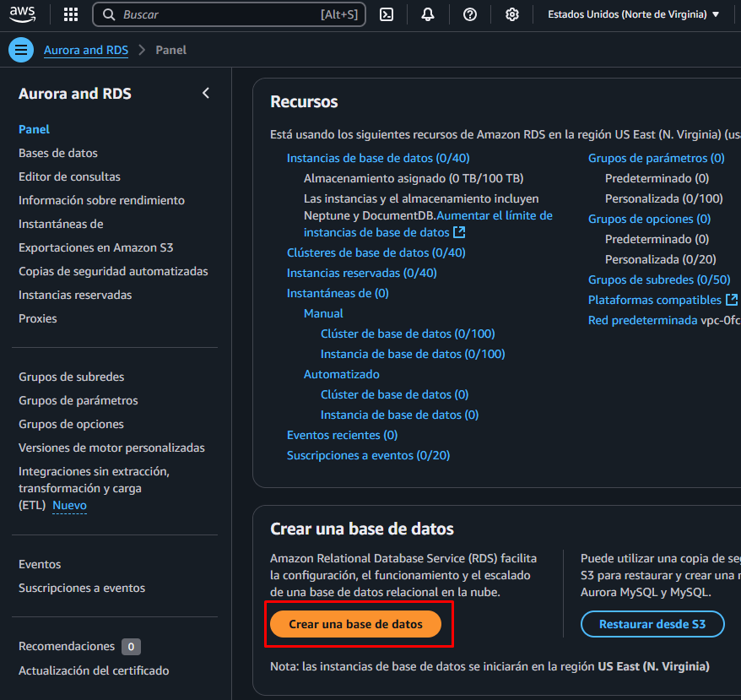This screenshot has width=741, height=700.
Task: Open Eventos in the sidebar
Action: [40, 564]
